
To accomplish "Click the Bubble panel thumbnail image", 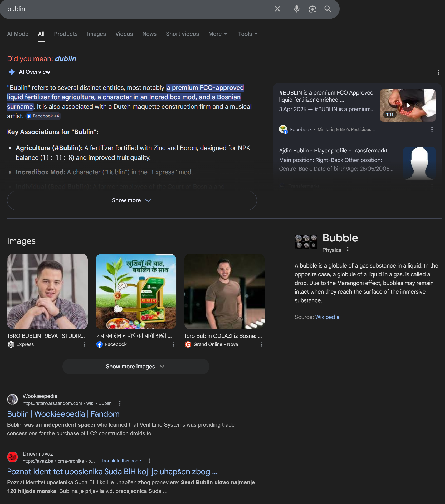I will point(306,242).
